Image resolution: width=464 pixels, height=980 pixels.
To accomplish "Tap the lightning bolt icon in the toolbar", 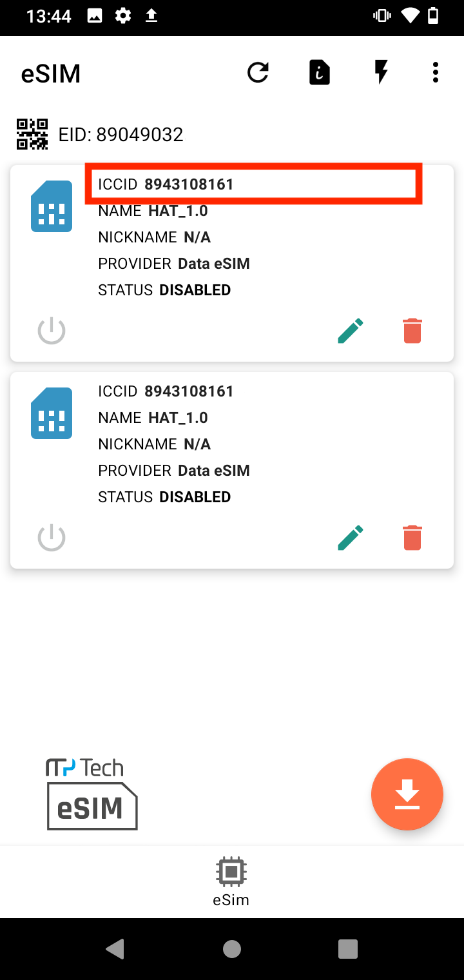I will [x=381, y=72].
